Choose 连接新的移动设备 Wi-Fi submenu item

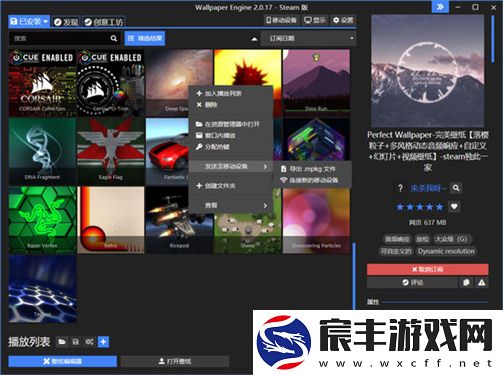pyautogui.click(x=313, y=180)
